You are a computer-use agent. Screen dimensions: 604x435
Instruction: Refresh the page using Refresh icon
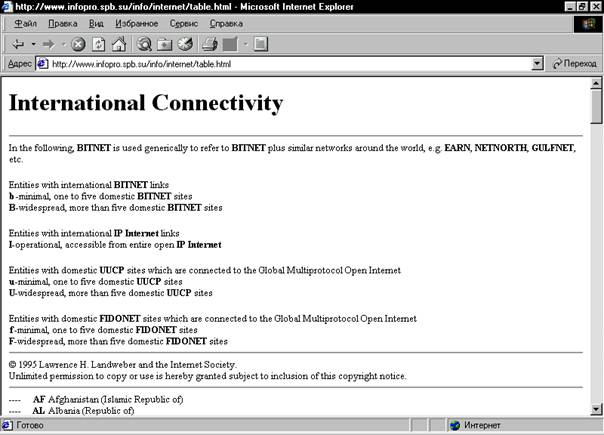(99, 44)
